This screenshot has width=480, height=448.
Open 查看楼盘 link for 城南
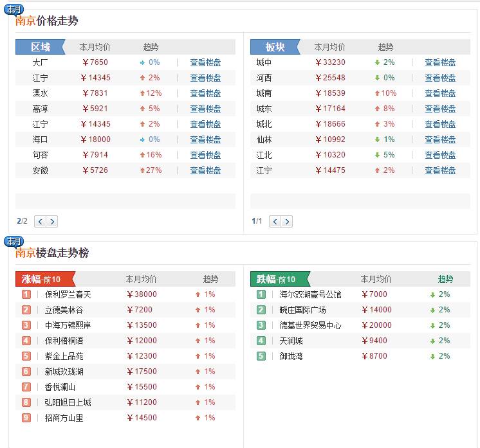[x=440, y=93]
